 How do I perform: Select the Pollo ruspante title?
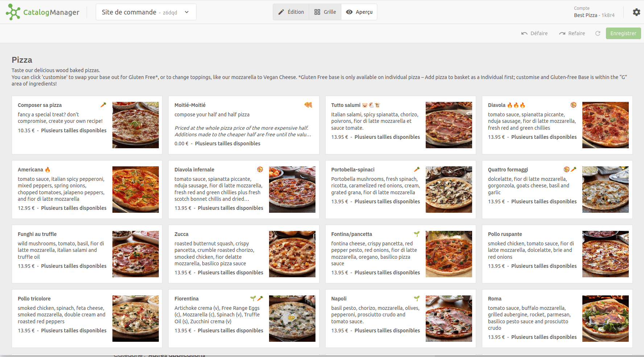[x=505, y=234]
